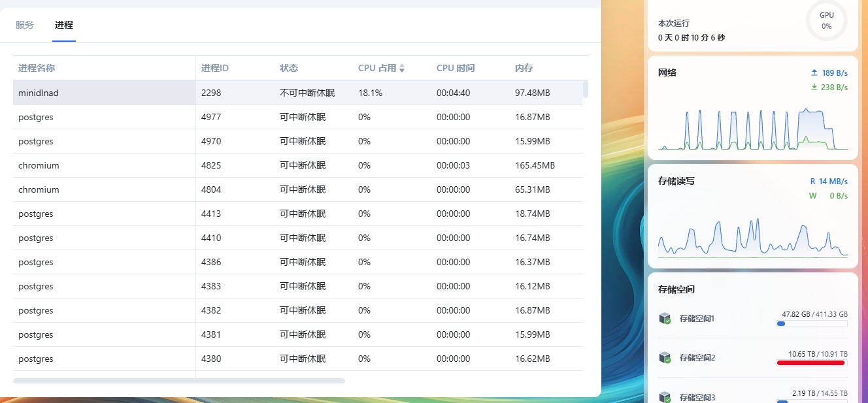Select the minidlnad process row
868x403 pixels.
tap(298, 93)
